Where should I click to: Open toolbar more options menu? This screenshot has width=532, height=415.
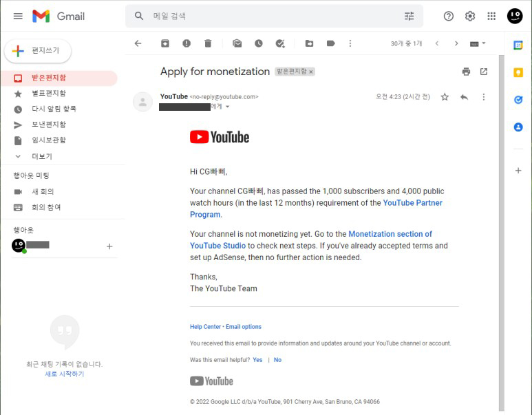pyautogui.click(x=350, y=43)
